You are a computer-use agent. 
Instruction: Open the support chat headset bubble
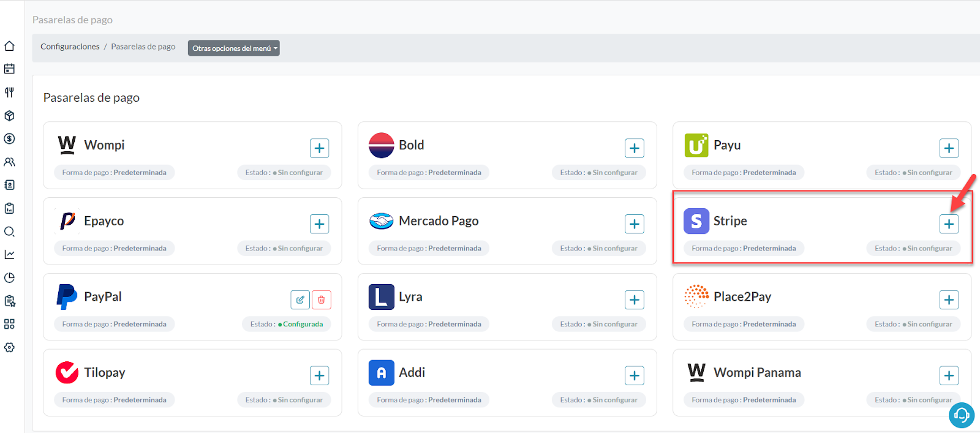961,415
